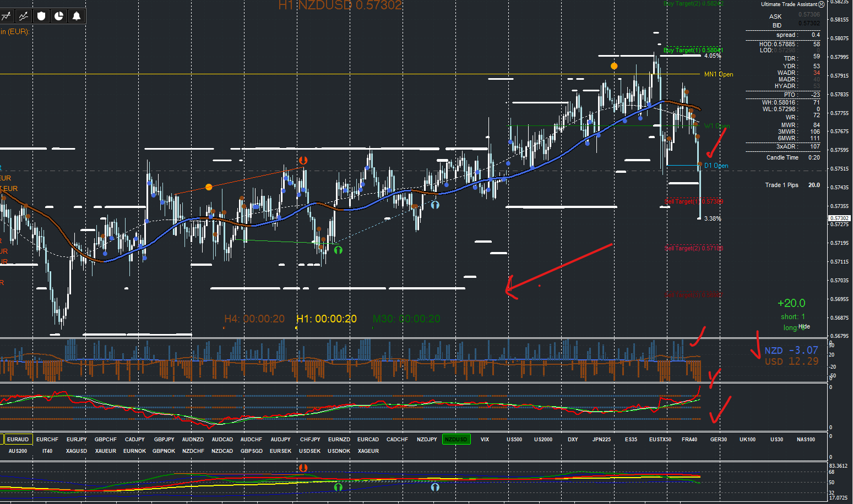Click the H1: 00:00:20 candle timer
The width and height of the screenshot is (853, 504).
pos(327,319)
